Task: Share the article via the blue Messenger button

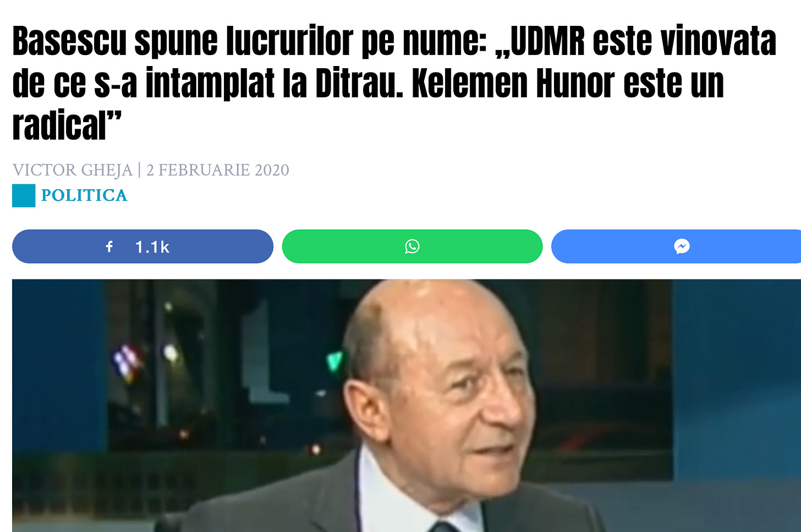Action: click(676, 246)
